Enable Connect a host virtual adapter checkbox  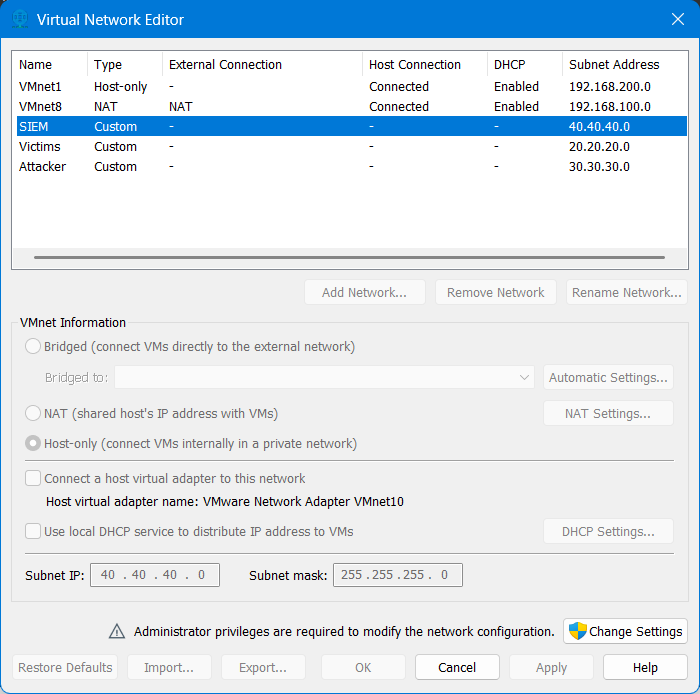point(34,479)
